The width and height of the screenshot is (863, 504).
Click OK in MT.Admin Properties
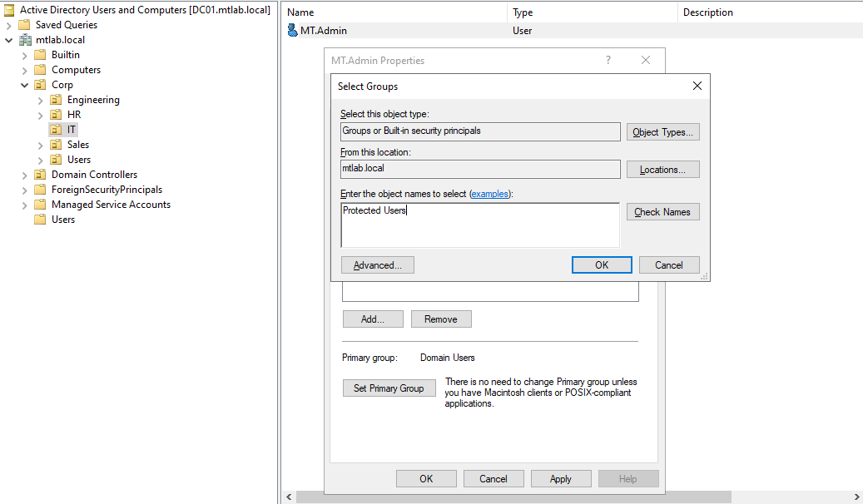tap(426, 479)
